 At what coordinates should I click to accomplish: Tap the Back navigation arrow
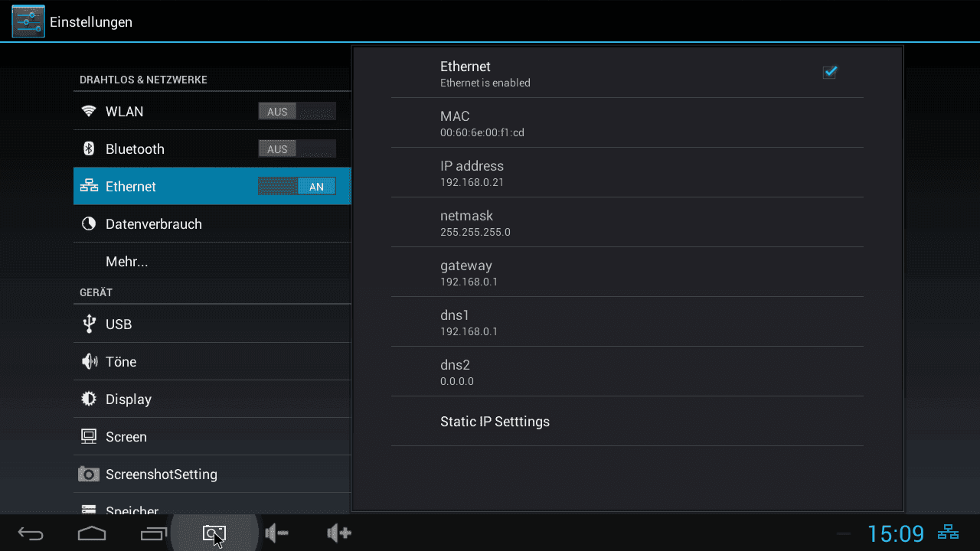[31, 533]
